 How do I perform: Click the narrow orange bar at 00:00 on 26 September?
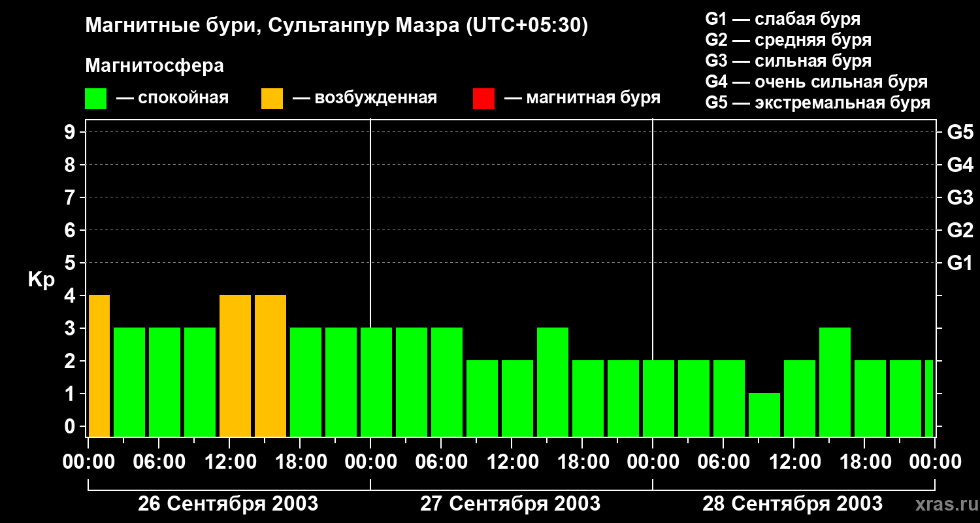pyautogui.click(x=99, y=365)
